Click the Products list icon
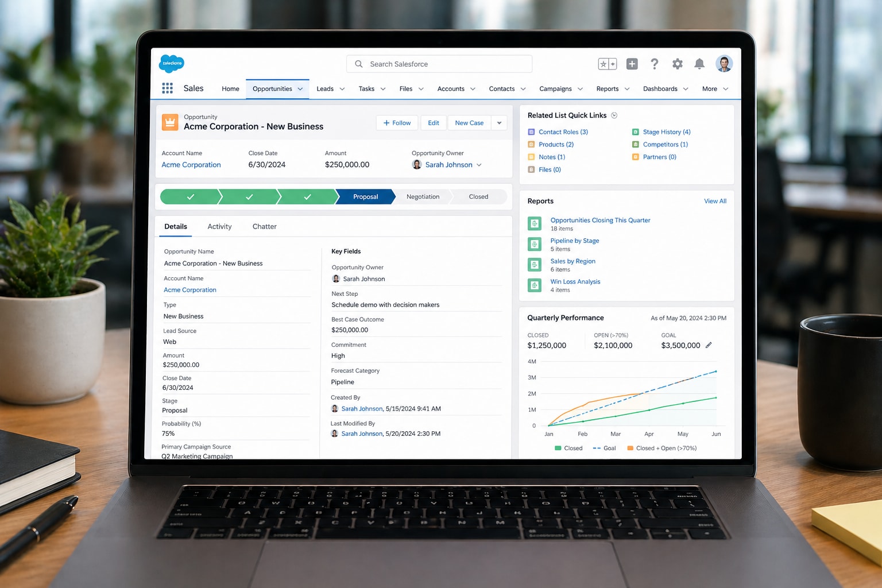The image size is (882, 588). (x=531, y=145)
